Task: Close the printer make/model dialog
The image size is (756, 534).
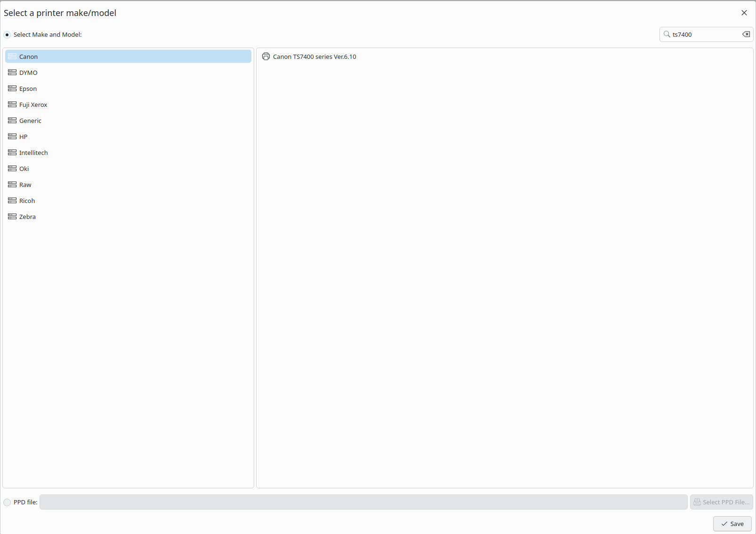Action: click(x=744, y=13)
